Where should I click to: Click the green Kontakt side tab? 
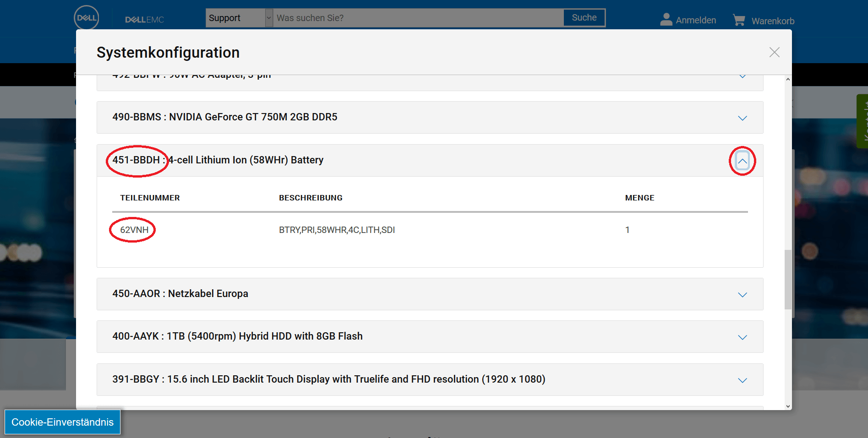pyautogui.click(x=864, y=121)
